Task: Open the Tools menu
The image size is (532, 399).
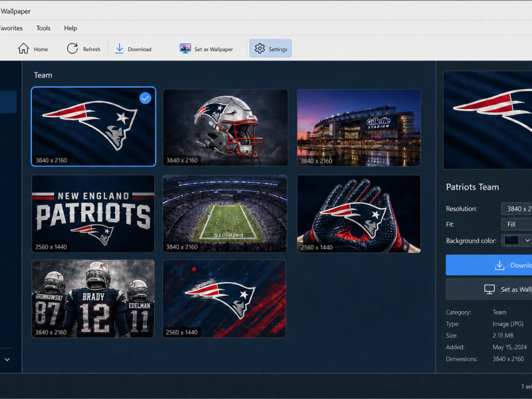Action: 43,28
